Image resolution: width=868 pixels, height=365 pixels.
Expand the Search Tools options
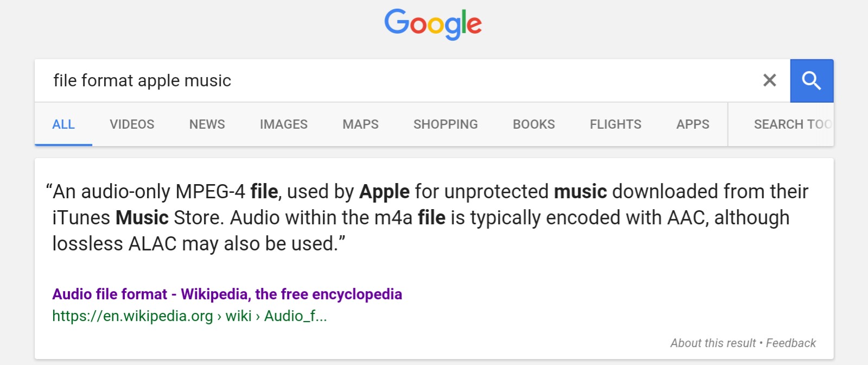click(x=791, y=124)
